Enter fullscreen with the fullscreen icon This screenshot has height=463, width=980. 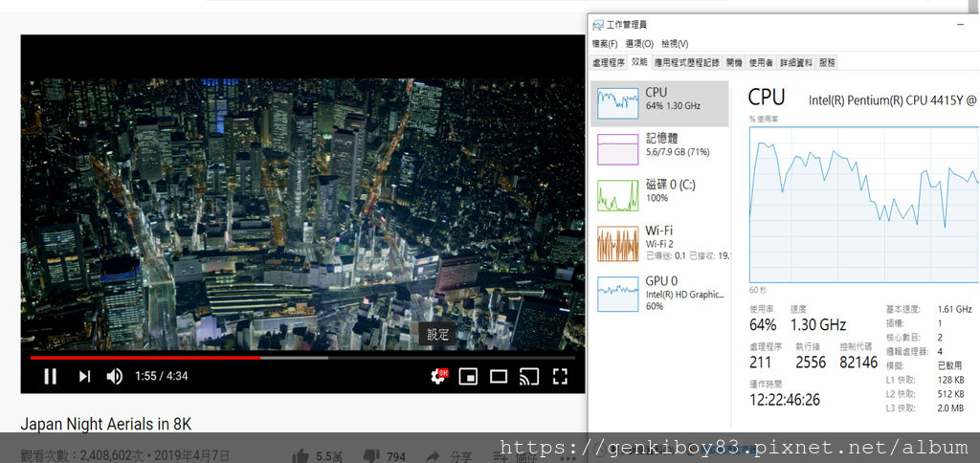[x=560, y=376]
